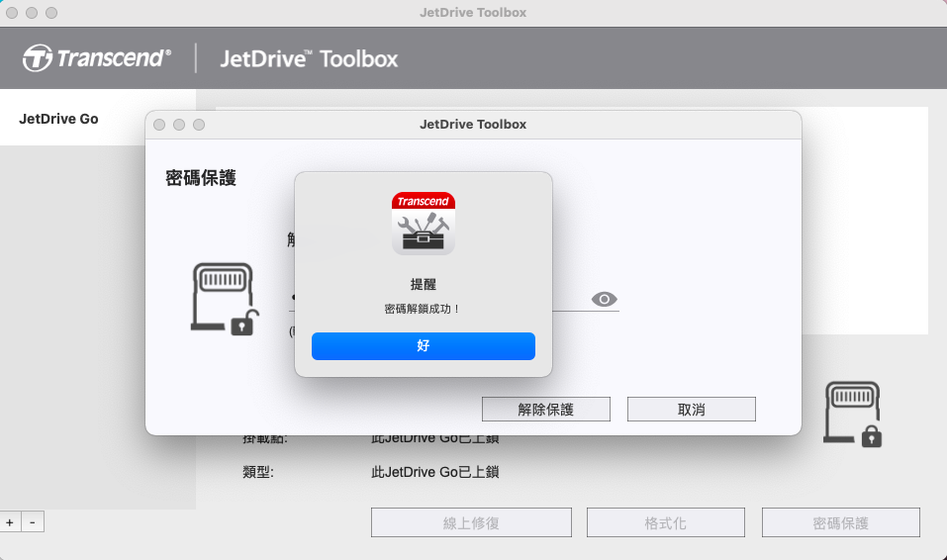Click the Transcend logo in the header

(x=97, y=58)
